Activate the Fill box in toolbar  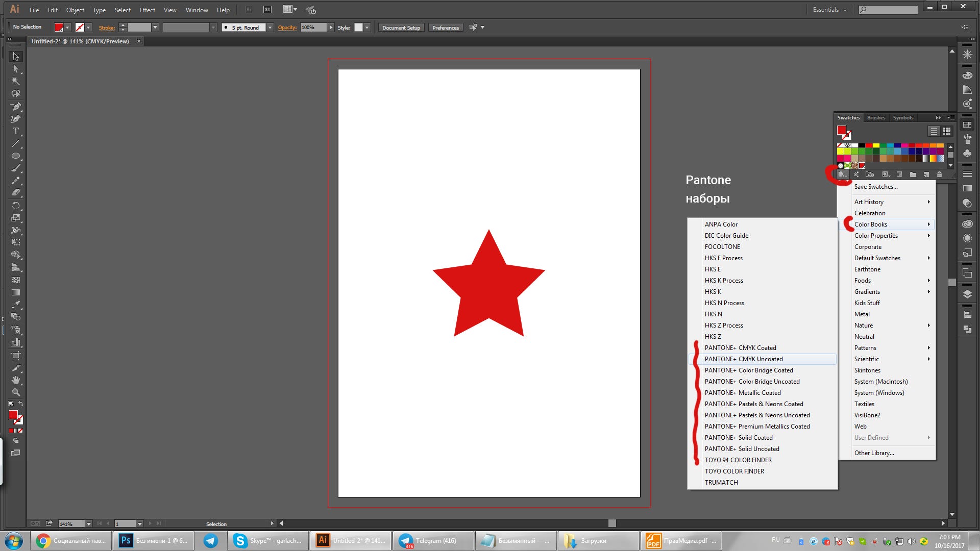pyautogui.click(x=13, y=415)
